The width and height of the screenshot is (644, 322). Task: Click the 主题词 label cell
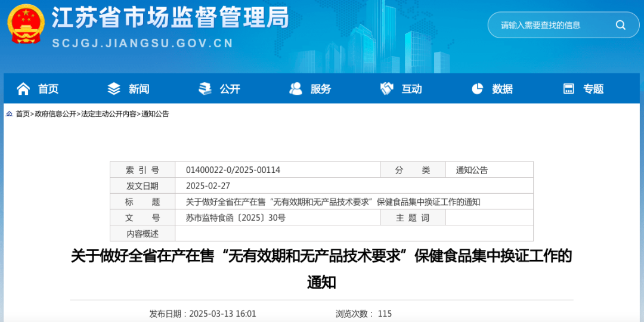pos(413,218)
